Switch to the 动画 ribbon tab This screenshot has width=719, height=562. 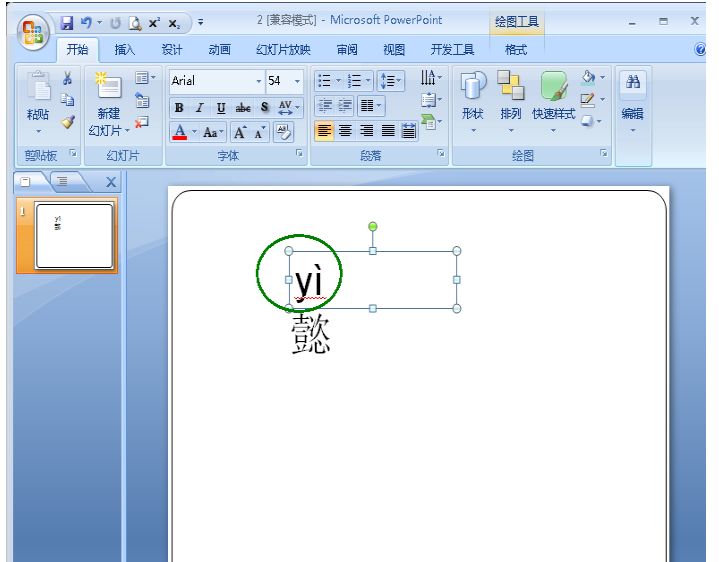220,50
